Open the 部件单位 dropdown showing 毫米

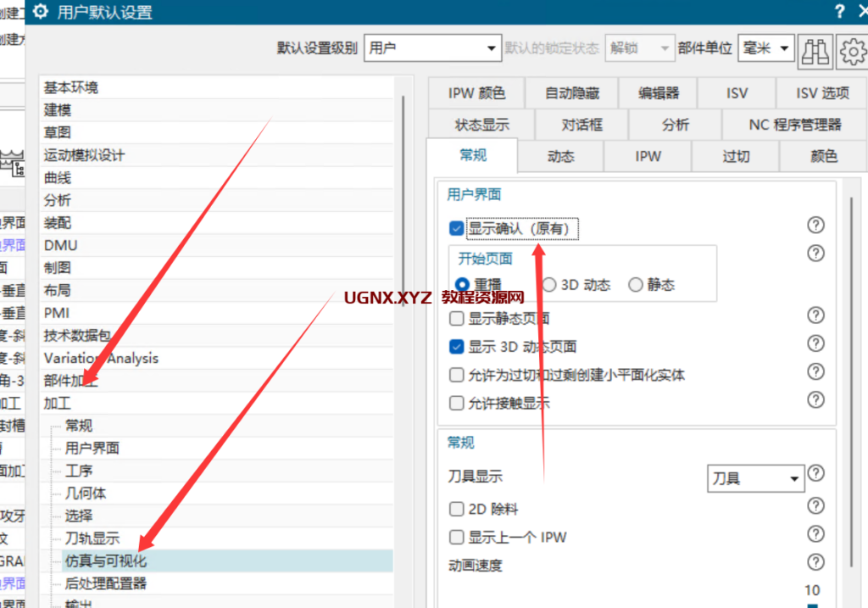(x=765, y=48)
